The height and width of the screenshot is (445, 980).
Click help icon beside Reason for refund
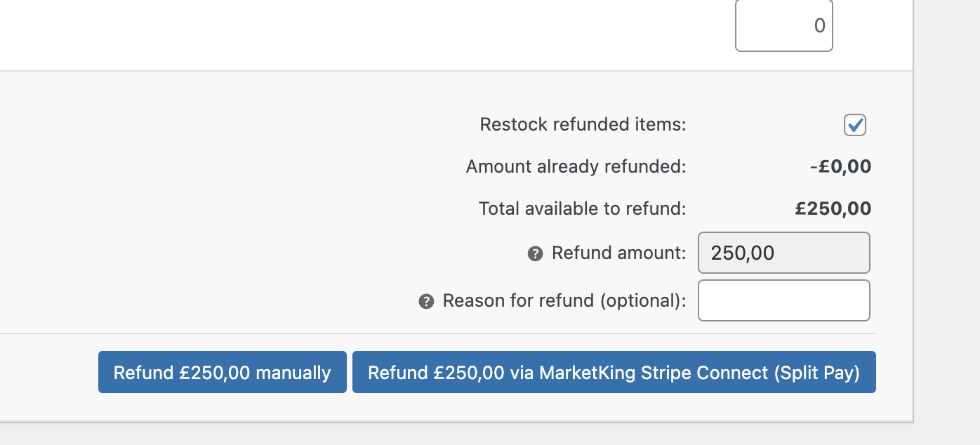[x=426, y=301]
